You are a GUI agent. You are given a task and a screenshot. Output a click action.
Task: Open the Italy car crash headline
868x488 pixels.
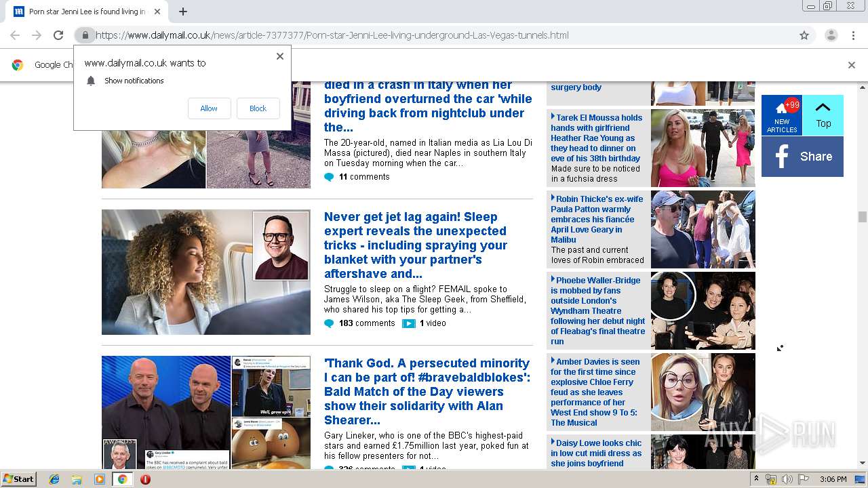click(428, 106)
